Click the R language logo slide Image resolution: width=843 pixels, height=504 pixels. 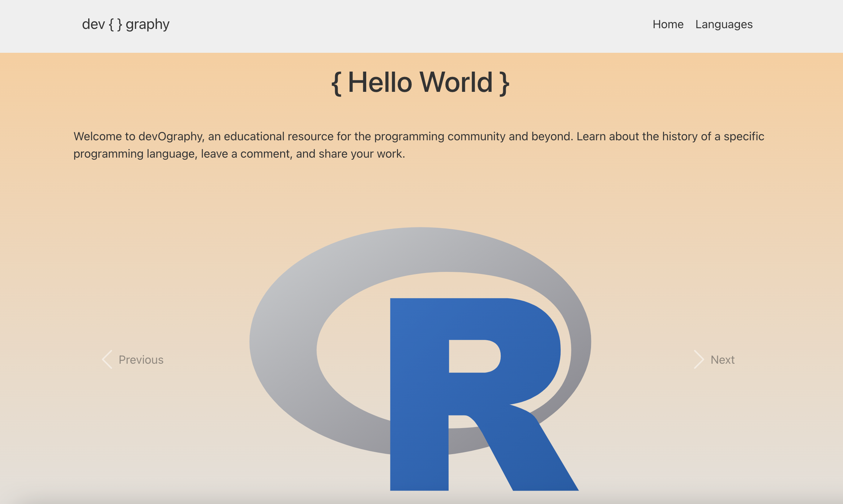[420, 359]
